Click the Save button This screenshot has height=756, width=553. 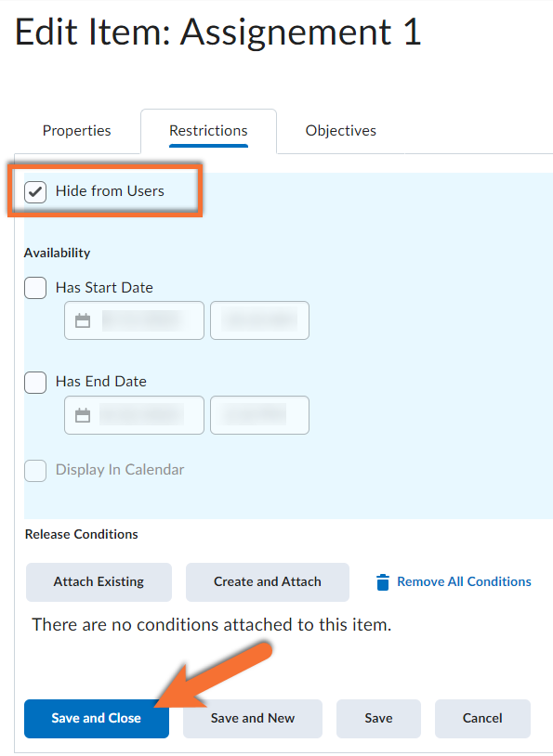[378, 719]
